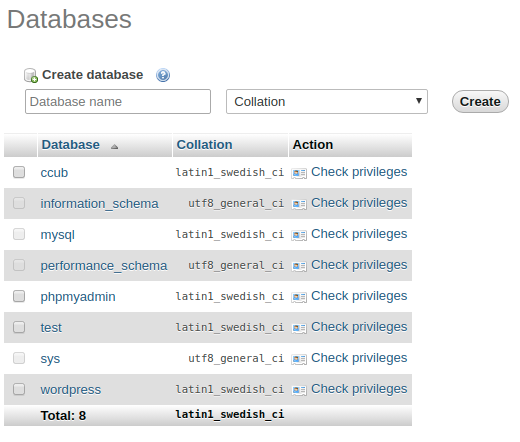Screen dimensions: 520x442
Task: Check privileges for information_schema
Action: click(x=359, y=203)
